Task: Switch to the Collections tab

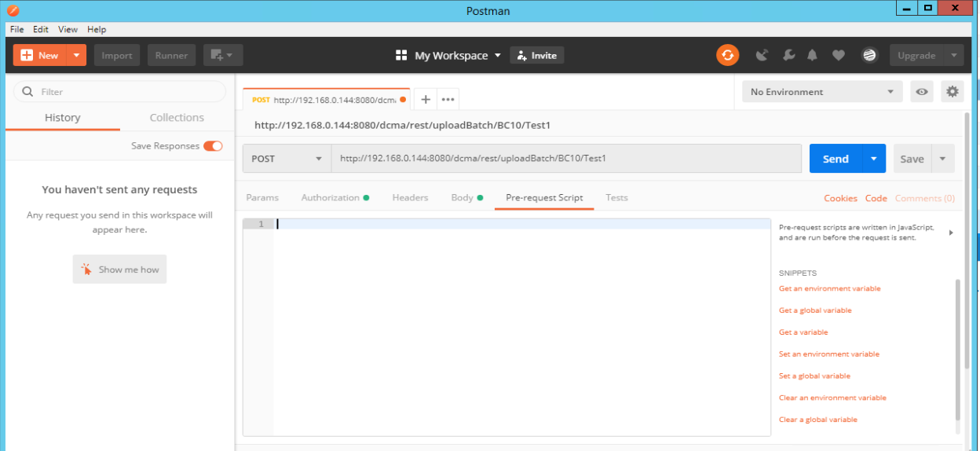Action: pyautogui.click(x=177, y=118)
